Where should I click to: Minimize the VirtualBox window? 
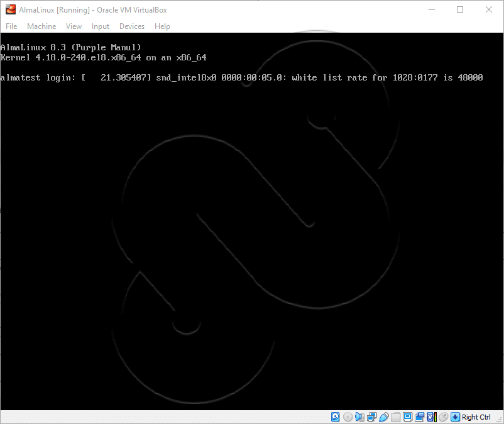click(432, 9)
